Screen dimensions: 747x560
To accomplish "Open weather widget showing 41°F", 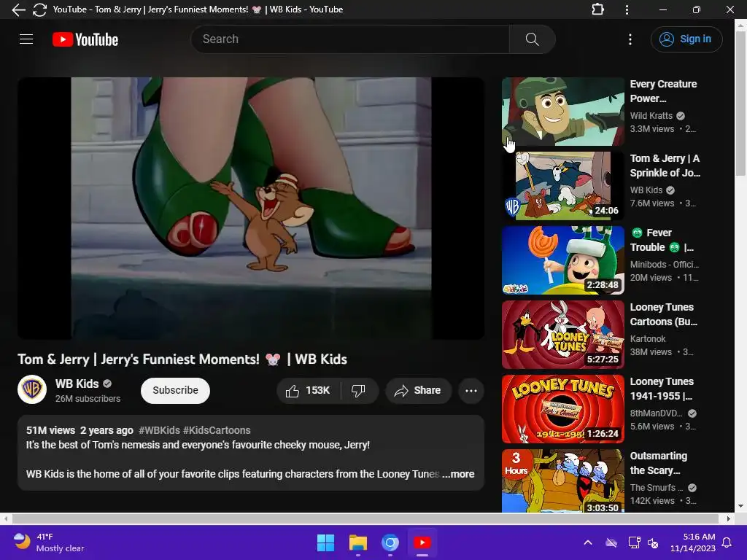I will coord(49,542).
